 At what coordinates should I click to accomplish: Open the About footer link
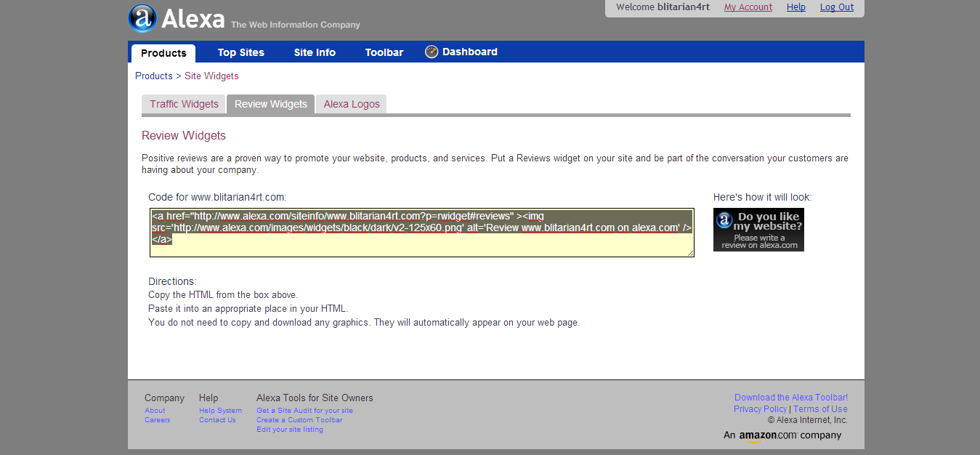click(x=155, y=411)
